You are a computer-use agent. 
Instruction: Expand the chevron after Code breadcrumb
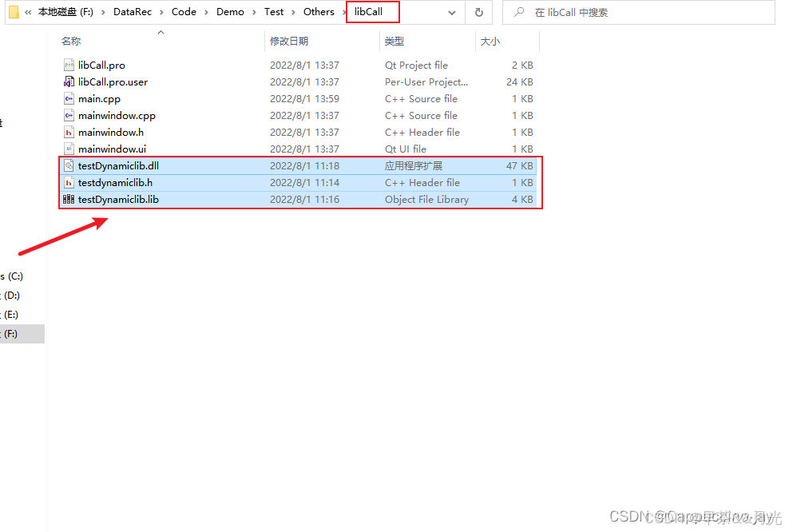206,12
